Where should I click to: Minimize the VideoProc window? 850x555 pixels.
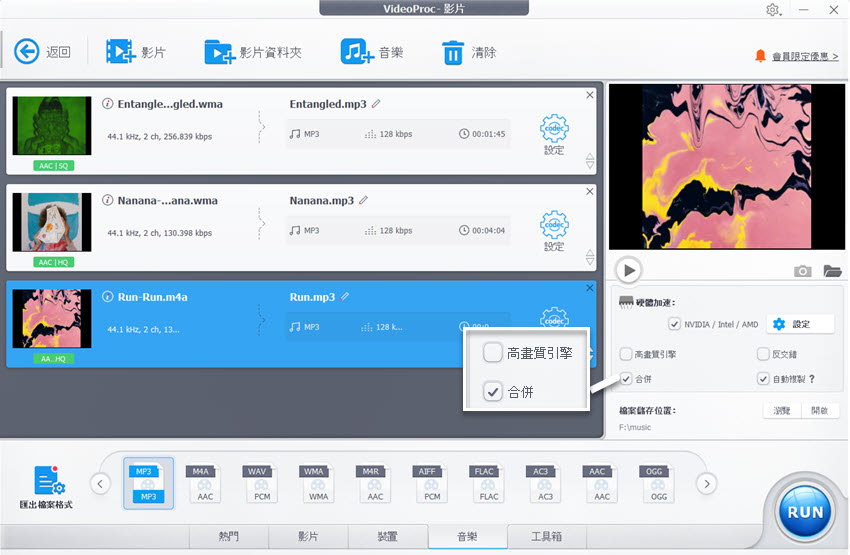coord(803,10)
